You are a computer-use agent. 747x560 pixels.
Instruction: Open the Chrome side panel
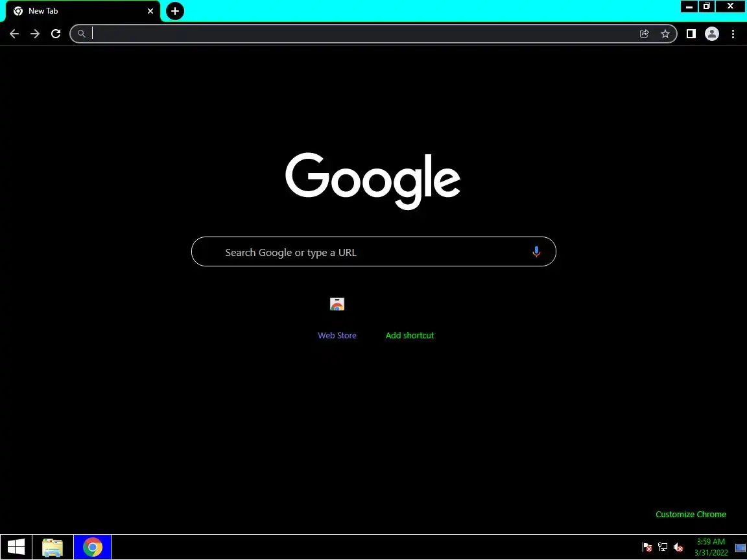click(691, 34)
